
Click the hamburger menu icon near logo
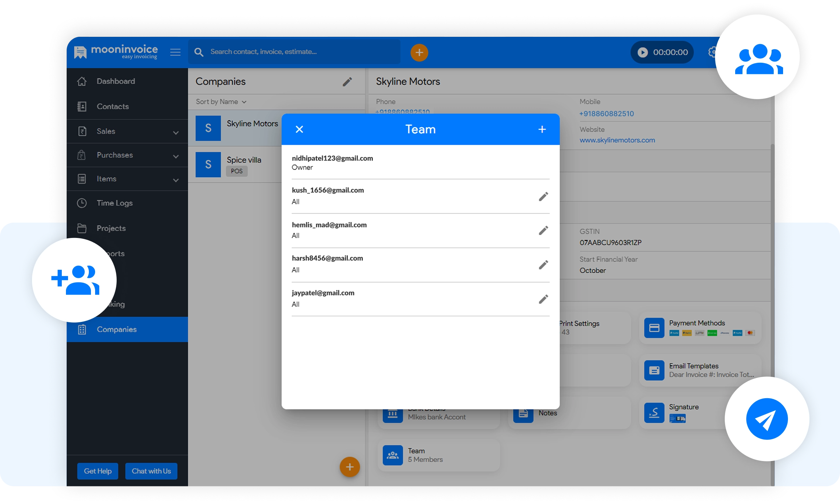pyautogui.click(x=175, y=52)
